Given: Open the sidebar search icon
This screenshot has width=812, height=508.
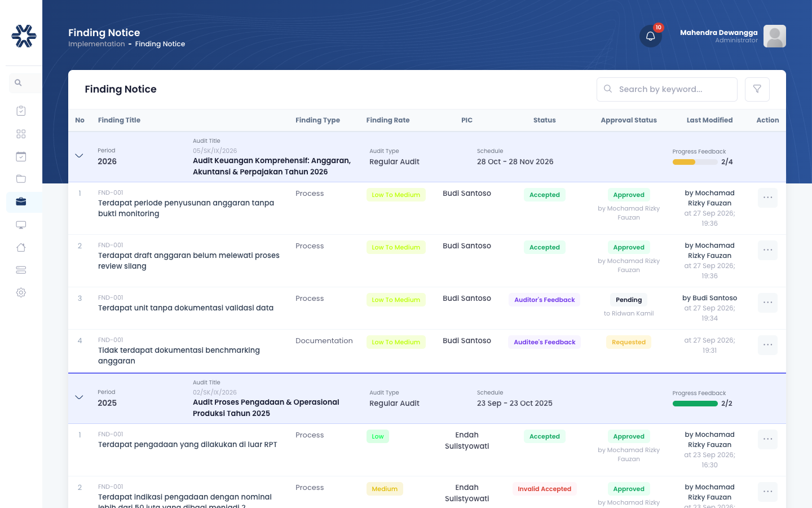Looking at the screenshot, I should click(x=18, y=83).
